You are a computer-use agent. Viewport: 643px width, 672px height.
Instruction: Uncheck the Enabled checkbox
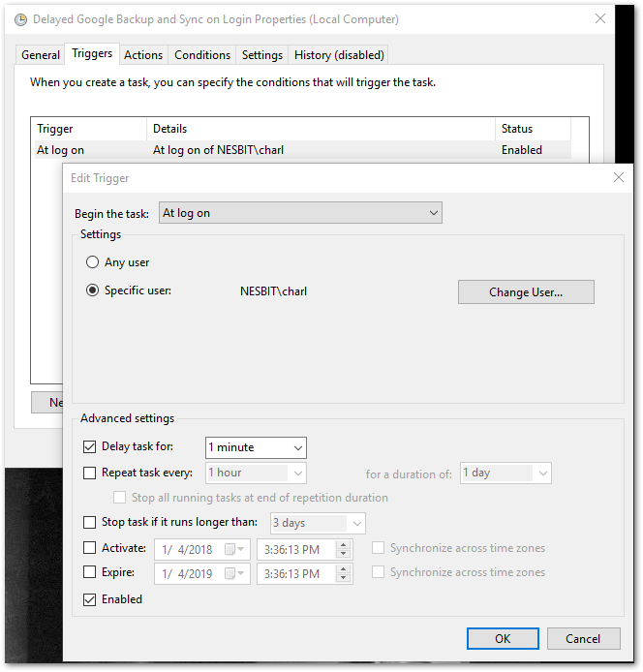coord(89,599)
